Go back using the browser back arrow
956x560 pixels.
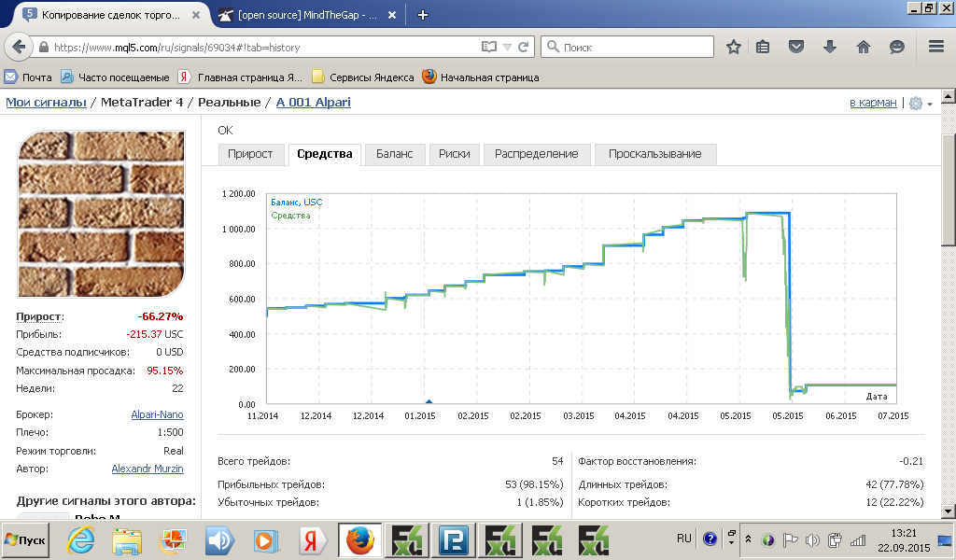click(19, 47)
